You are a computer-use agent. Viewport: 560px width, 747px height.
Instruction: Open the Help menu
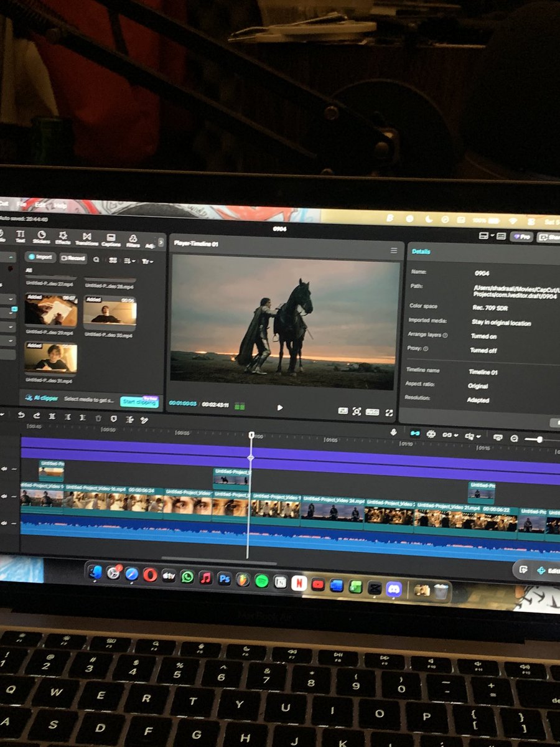tap(60, 205)
